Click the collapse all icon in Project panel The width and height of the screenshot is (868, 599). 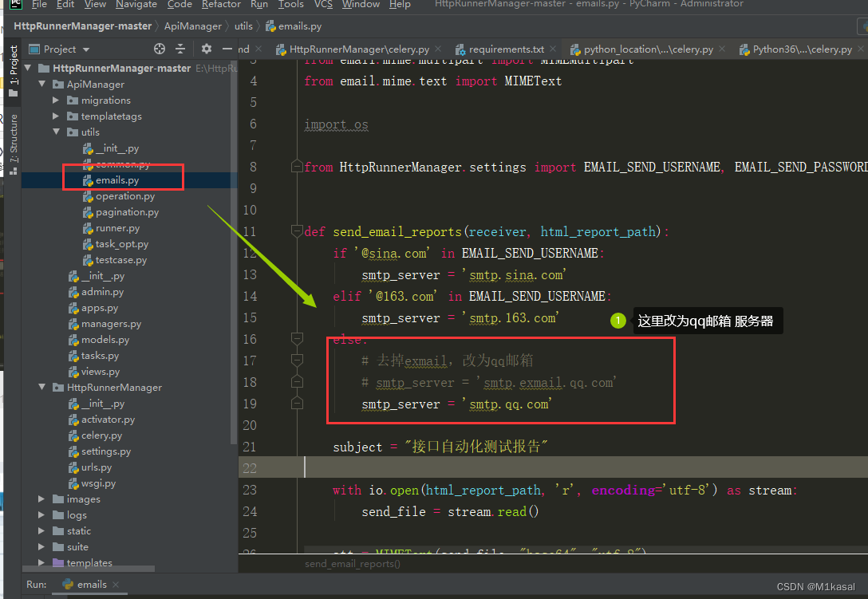tap(180, 49)
